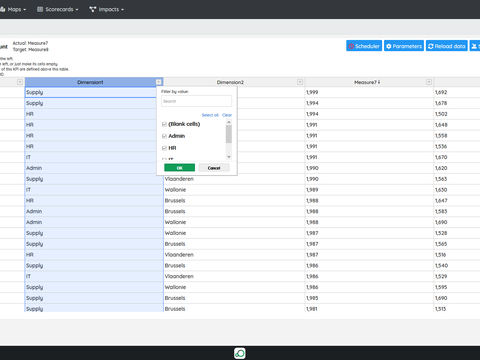480x360 pixels.
Task: Select cell with value 1,595
Action: click(x=457, y=287)
